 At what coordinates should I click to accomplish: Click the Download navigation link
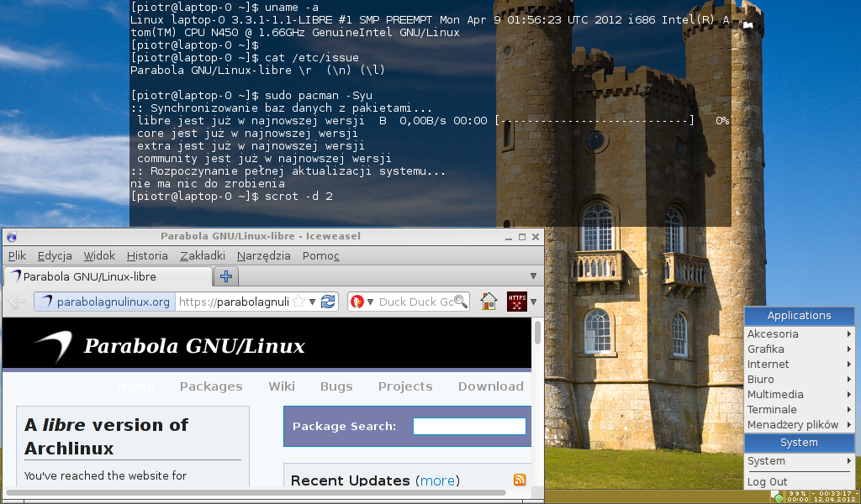pos(491,386)
